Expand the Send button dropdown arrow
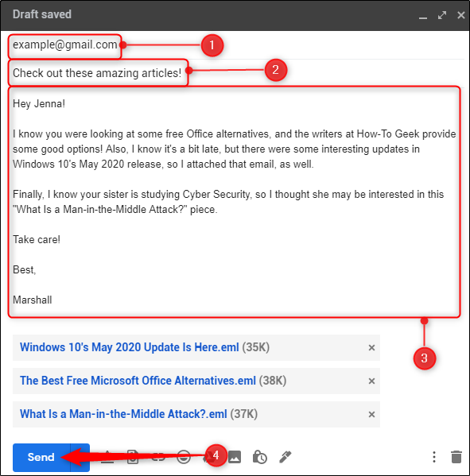 [x=80, y=457]
